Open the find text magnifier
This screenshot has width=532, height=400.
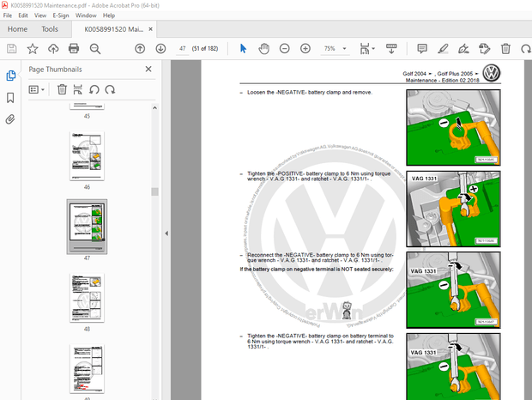(95, 49)
